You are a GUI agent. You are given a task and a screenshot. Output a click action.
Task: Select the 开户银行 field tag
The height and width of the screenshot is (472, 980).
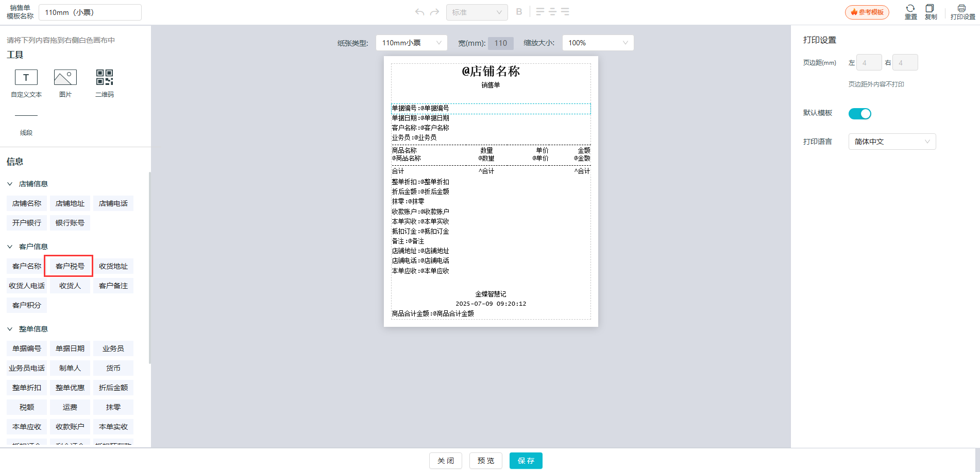click(x=27, y=223)
